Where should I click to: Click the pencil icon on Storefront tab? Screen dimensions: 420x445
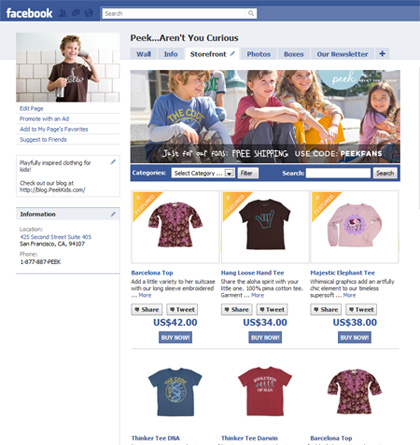[233, 53]
